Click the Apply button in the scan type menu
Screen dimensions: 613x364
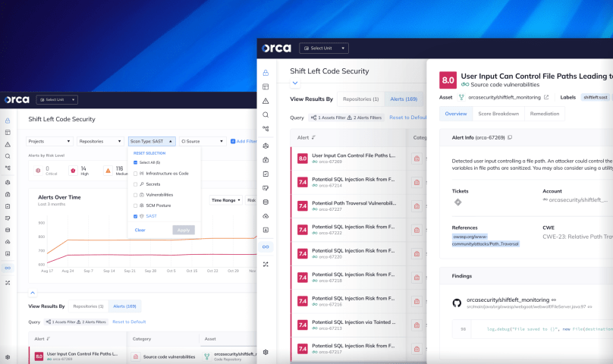[x=184, y=230]
